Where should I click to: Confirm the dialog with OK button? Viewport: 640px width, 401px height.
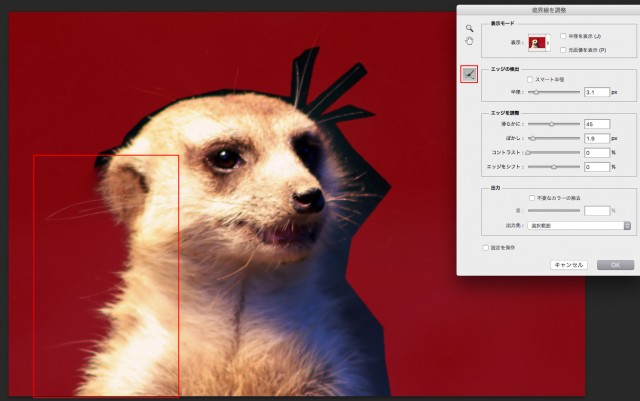point(615,265)
